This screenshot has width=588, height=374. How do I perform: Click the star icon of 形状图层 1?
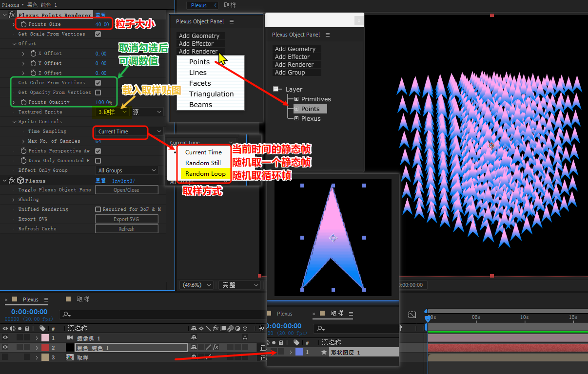click(x=324, y=352)
